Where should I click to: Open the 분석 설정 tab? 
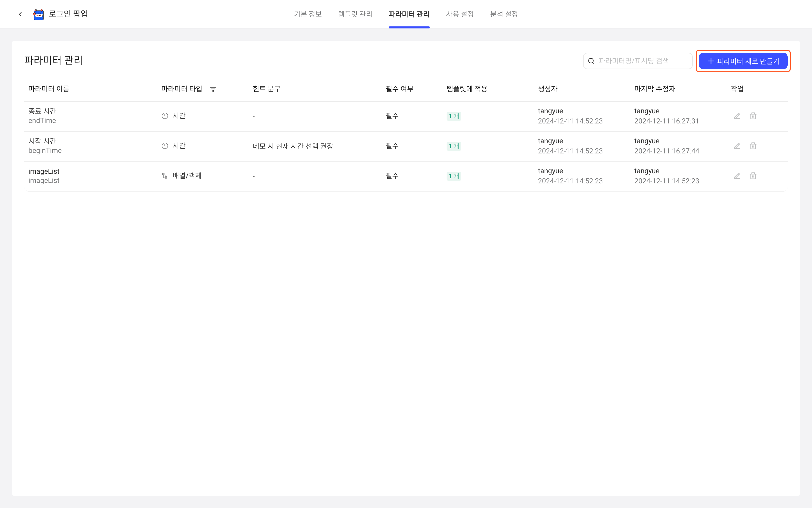pyautogui.click(x=504, y=14)
